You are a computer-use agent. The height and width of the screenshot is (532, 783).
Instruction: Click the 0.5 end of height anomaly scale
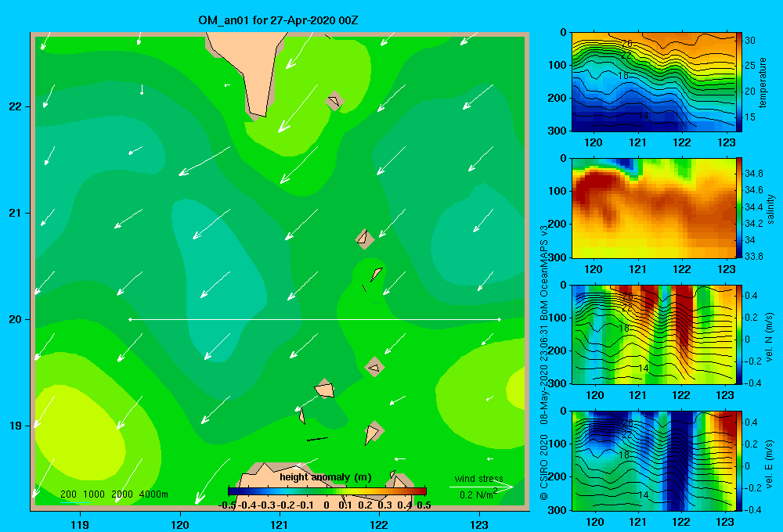click(x=424, y=505)
